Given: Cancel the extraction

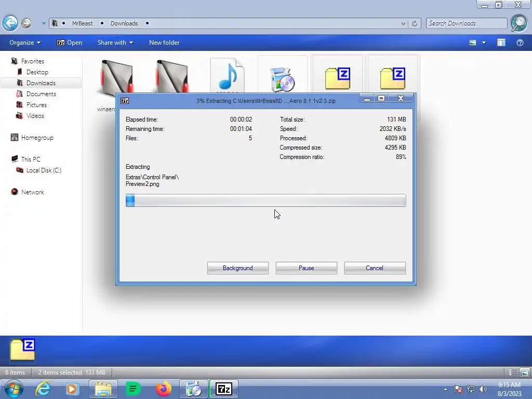Looking at the screenshot, I should pyautogui.click(x=375, y=268).
